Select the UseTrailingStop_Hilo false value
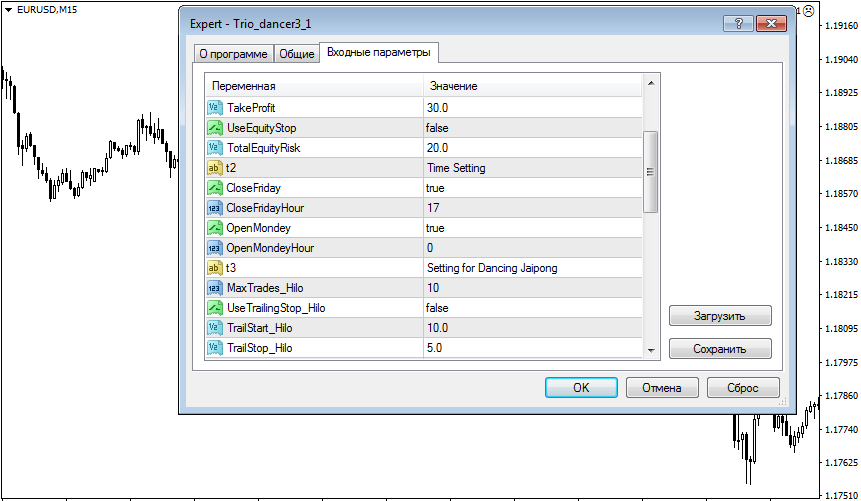Image resolution: width=861 pixels, height=501 pixels. (x=437, y=308)
